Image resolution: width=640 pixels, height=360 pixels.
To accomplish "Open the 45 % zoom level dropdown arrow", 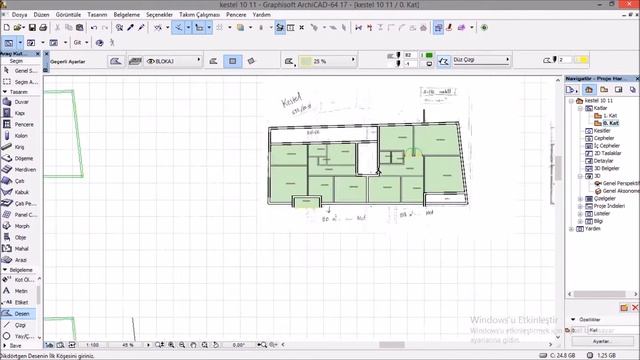I will (148, 345).
